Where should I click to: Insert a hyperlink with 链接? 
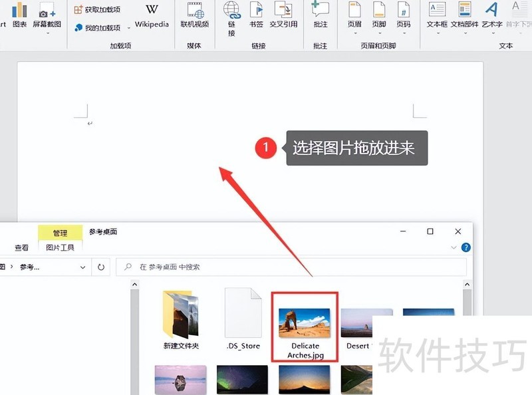pos(231,19)
